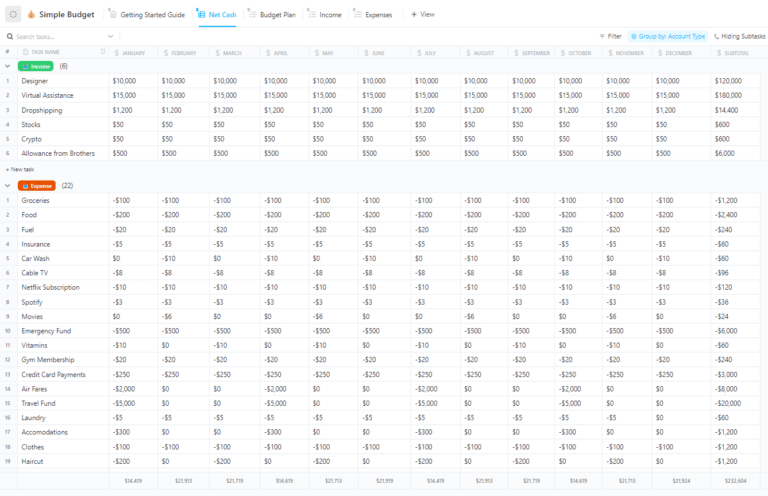Viewport: 768px width, 496px height.
Task: Open the Emergency Fund task
Action: [46, 331]
